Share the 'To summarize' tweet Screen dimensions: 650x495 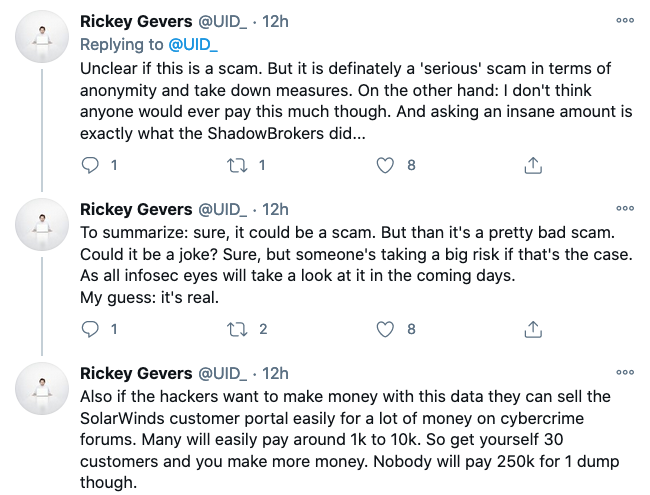click(533, 329)
